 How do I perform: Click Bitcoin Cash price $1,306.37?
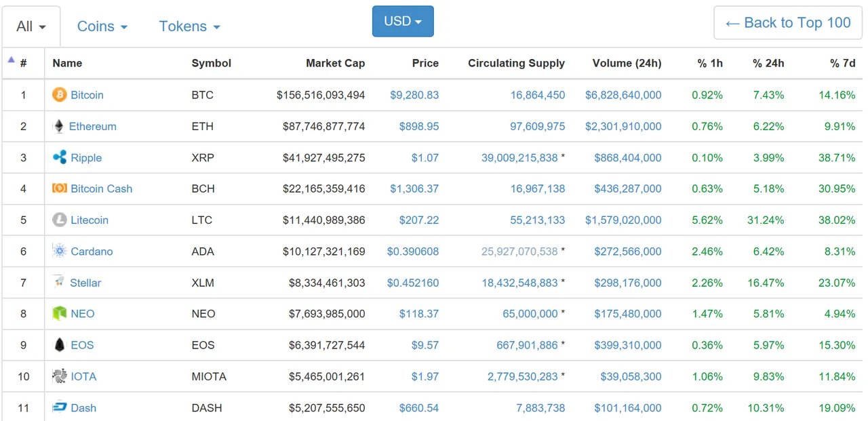point(414,188)
